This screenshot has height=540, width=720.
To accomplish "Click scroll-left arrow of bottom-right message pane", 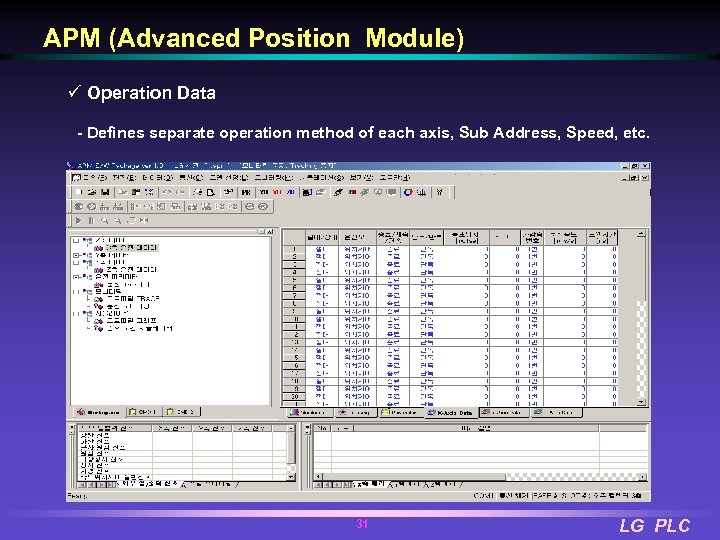I will pyautogui.click(x=319, y=477).
